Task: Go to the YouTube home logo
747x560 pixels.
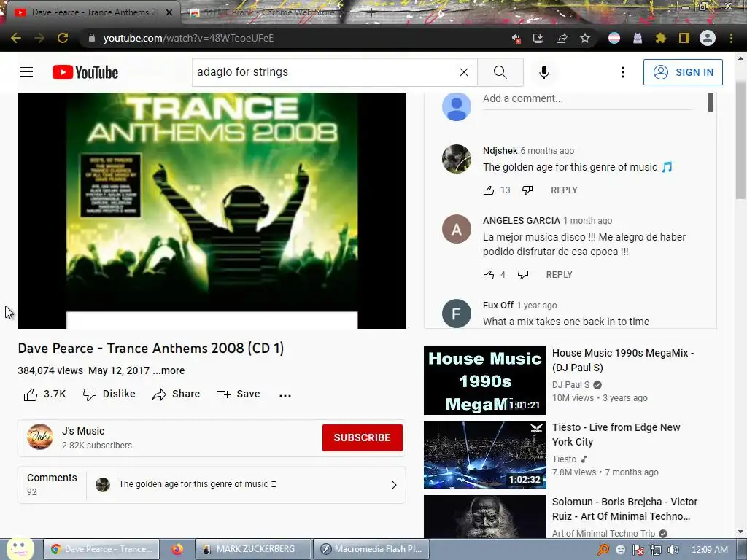Action: [85, 72]
